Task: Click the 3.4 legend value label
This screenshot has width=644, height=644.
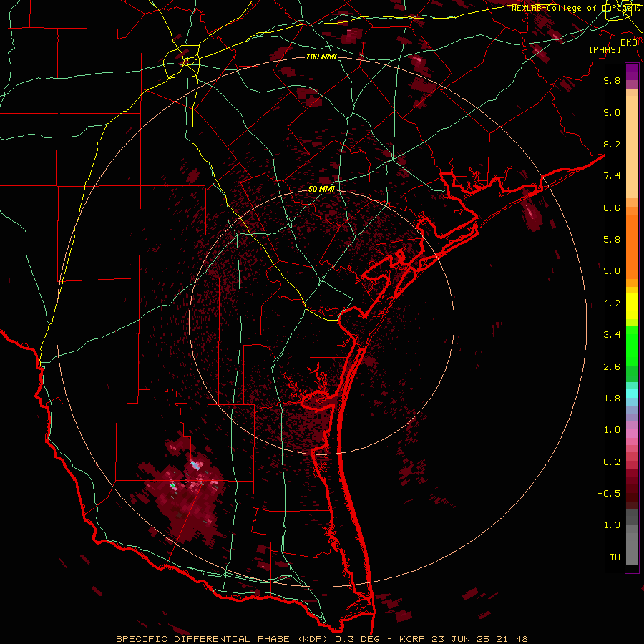Action: (x=612, y=335)
